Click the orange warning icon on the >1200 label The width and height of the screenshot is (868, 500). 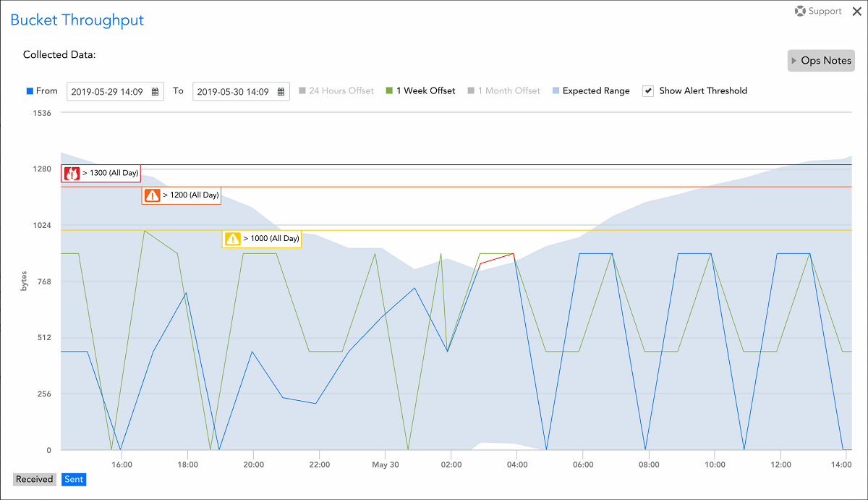click(x=152, y=195)
